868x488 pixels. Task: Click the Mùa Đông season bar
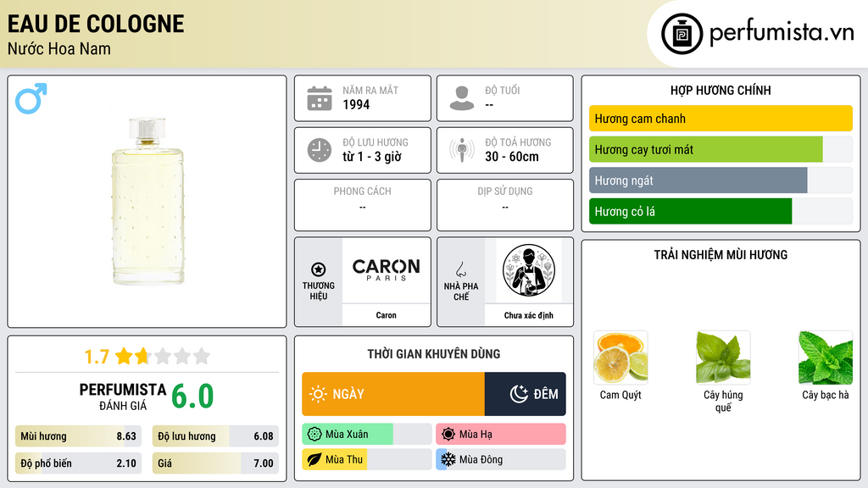[x=501, y=459]
